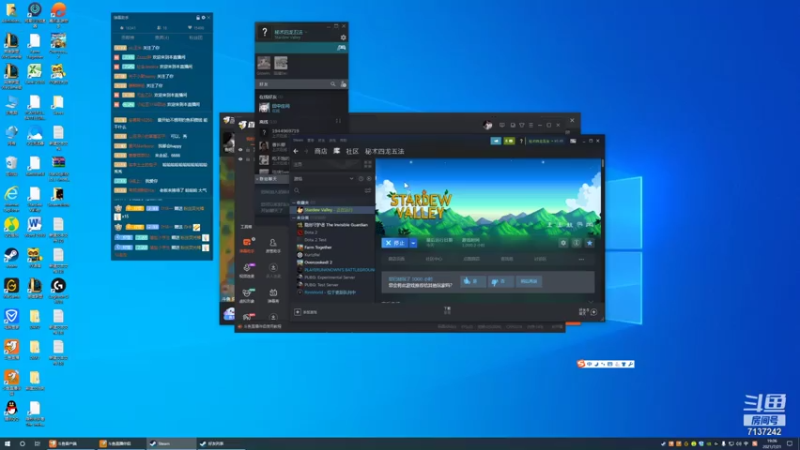The height and width of the screenshot is (450, 800).
Task: Select PUBG: Test Server in the library list
Action: click(x=332, y=285)
